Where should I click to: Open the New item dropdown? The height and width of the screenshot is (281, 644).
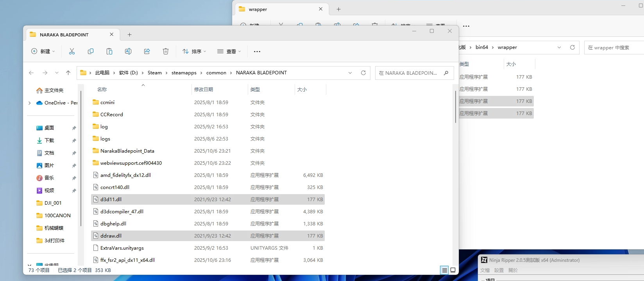pyautogui.click(x=43, y=51)
